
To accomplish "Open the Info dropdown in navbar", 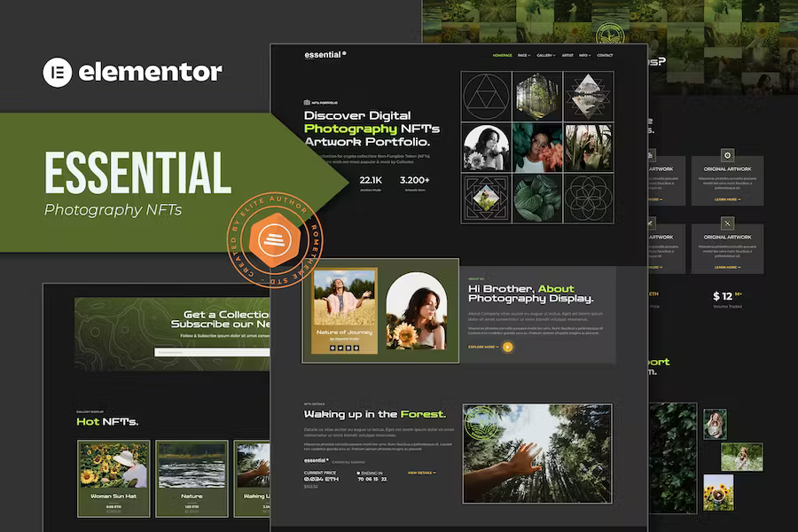I will coord(585,55).
